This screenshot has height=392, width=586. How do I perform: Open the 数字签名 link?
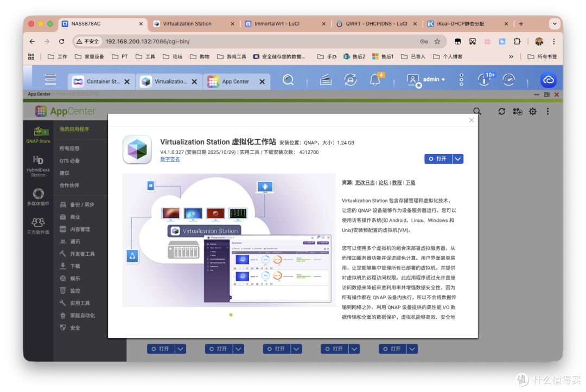point(170,159)
